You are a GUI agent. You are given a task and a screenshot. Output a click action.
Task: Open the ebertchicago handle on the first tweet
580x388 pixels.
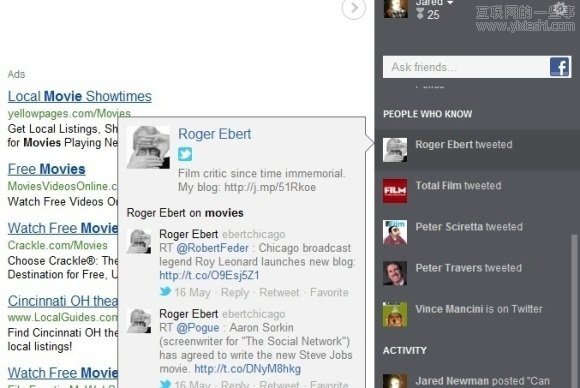pos(253,235)
